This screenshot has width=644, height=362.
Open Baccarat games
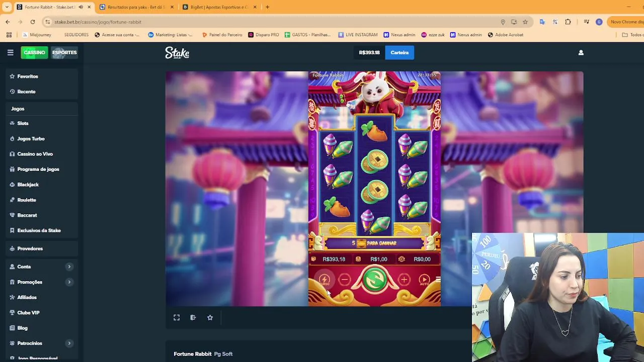tap(42, 215)
